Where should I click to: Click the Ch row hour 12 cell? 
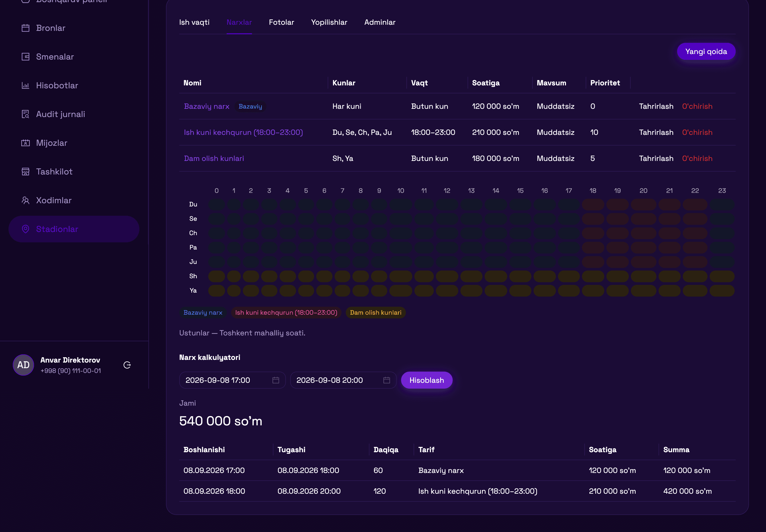447,233
